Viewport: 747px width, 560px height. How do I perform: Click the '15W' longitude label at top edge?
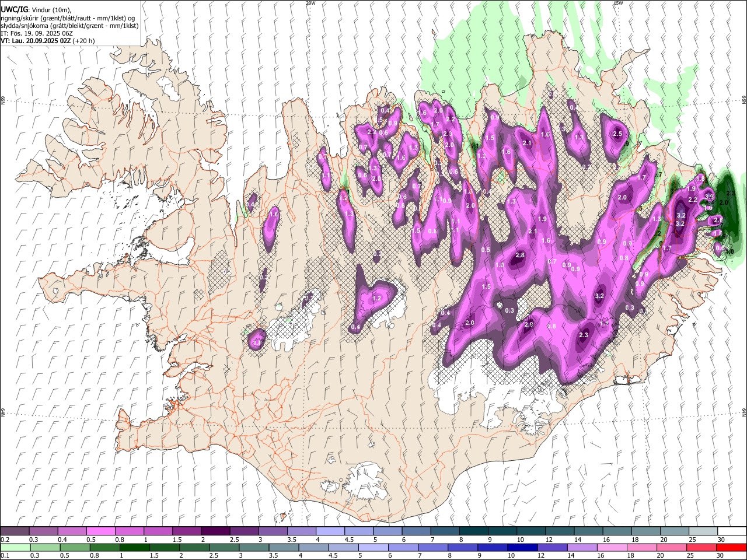[618, 3]
